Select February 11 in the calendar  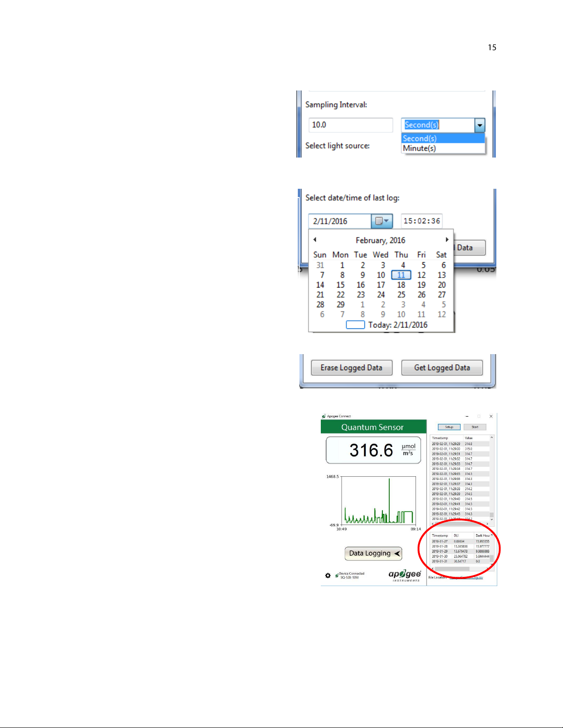point(401,275)
